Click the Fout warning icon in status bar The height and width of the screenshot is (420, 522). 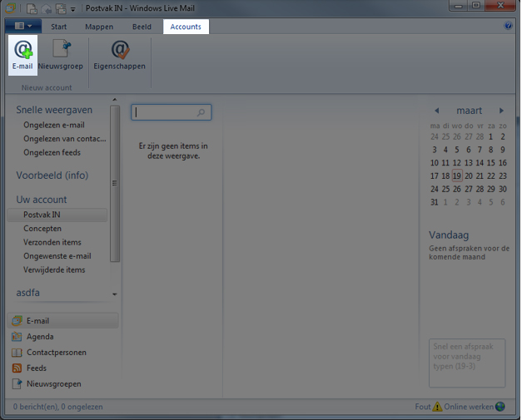tap(437, 407)
